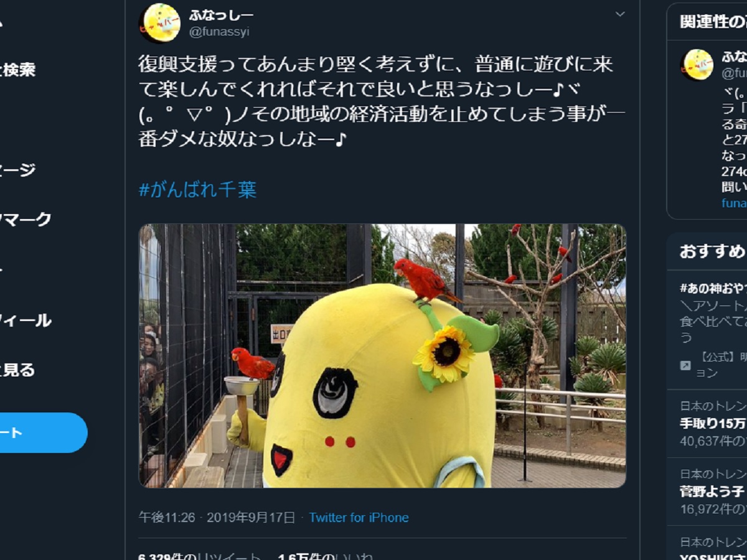This screenshot has width=747, height=560.
Task: Select the See more item in left navigation
Action: coord(17,370)
